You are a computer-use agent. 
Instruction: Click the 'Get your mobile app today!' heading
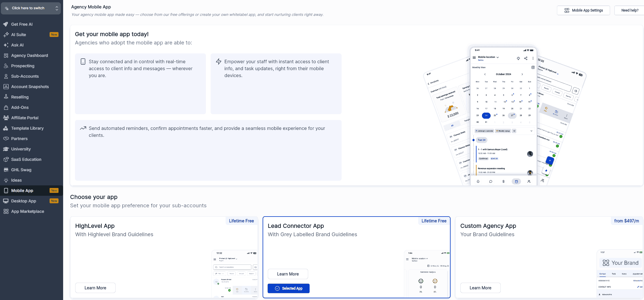(112, 34)
